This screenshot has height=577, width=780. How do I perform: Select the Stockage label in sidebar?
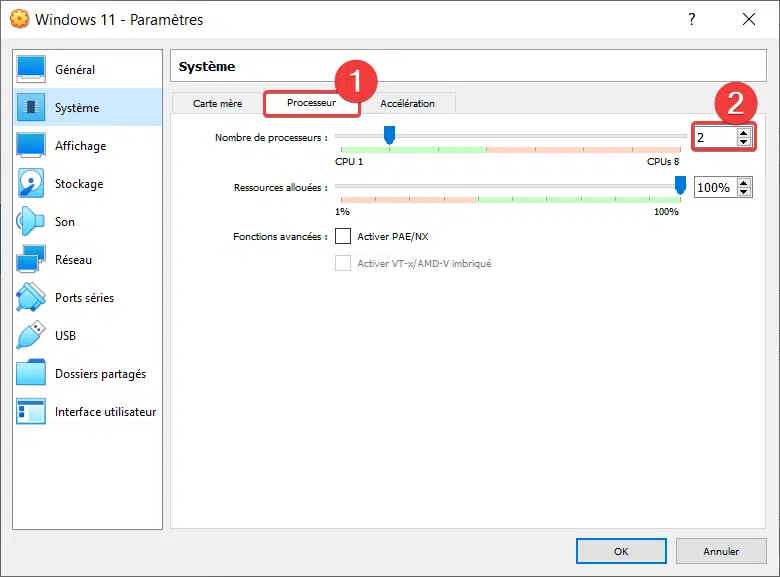[79, 184]
